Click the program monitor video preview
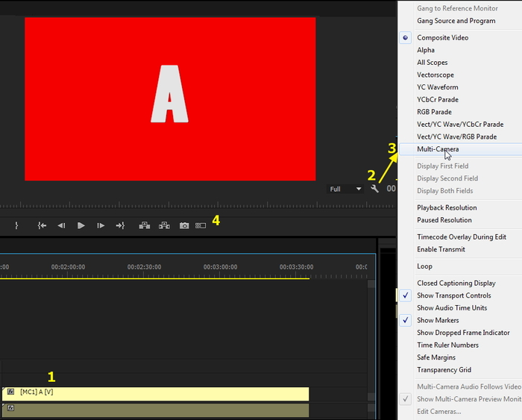 [x=170, y=99]
